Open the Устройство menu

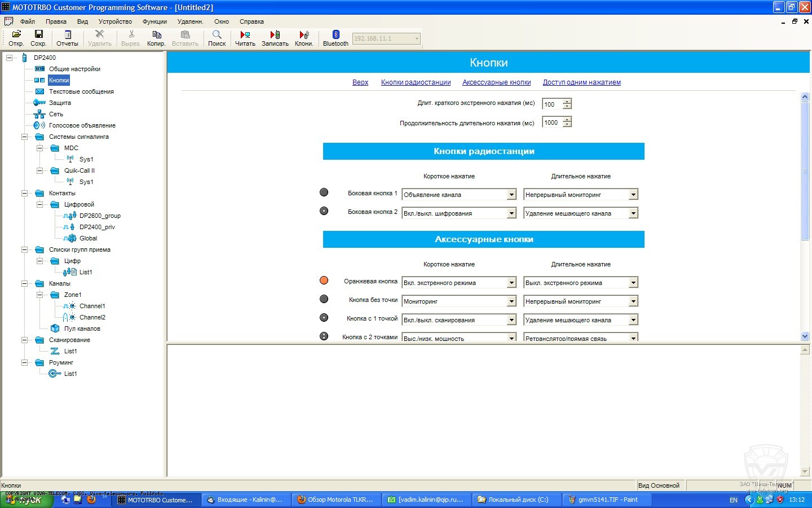tap(115, 21)
